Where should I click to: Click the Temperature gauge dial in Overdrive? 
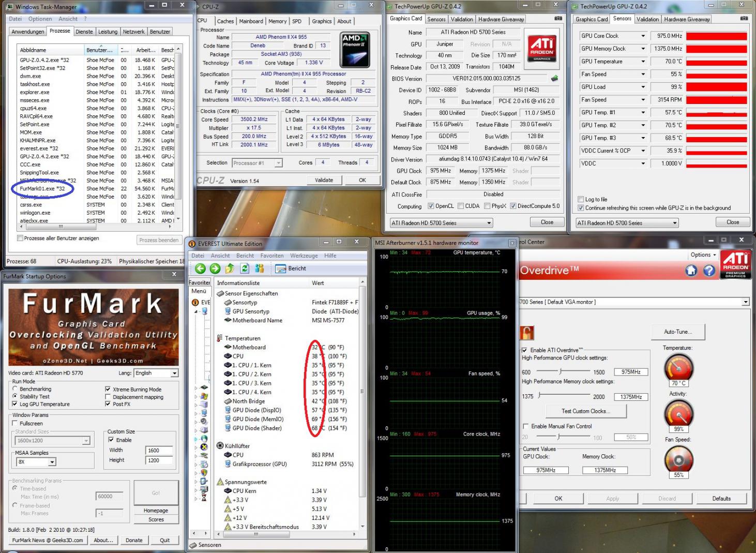(678, 368)
